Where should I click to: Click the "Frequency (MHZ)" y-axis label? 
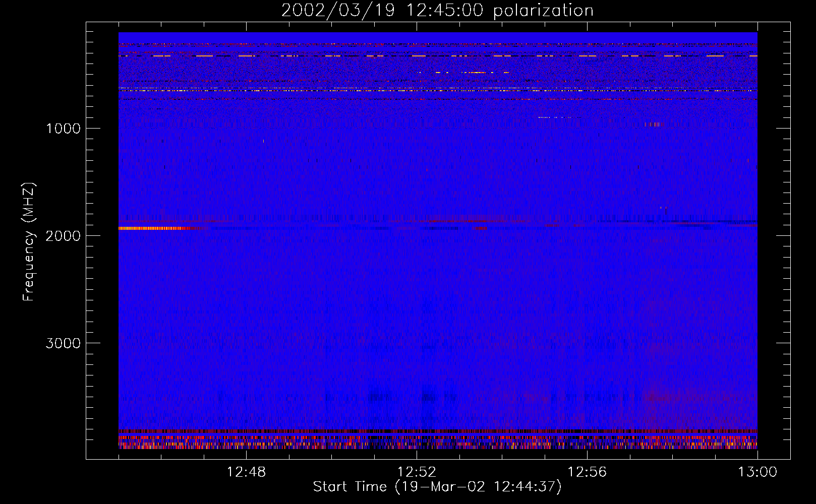coord(29,241)
